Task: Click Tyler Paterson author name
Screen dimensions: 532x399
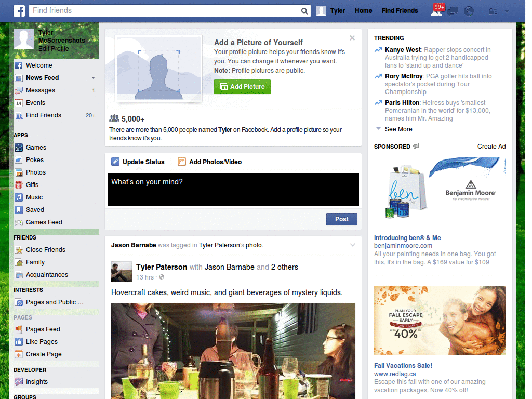Action: click(x=162, y=267)
